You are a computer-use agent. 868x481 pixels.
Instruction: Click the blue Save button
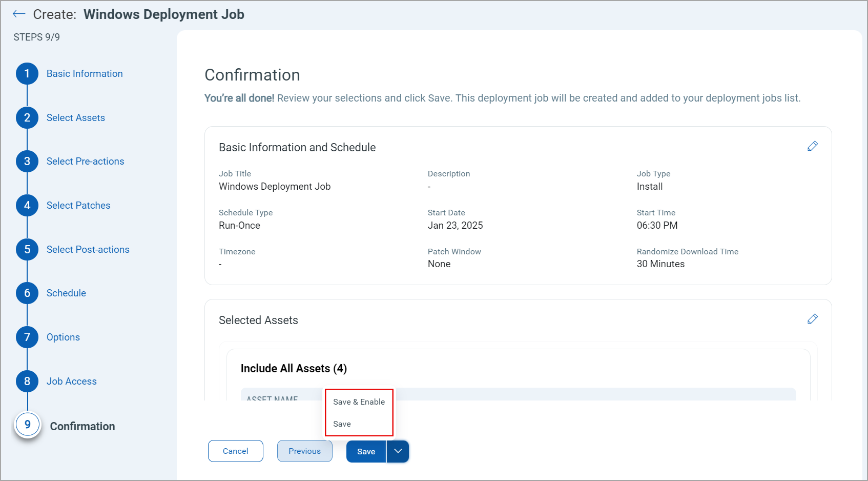click(365, 451)
